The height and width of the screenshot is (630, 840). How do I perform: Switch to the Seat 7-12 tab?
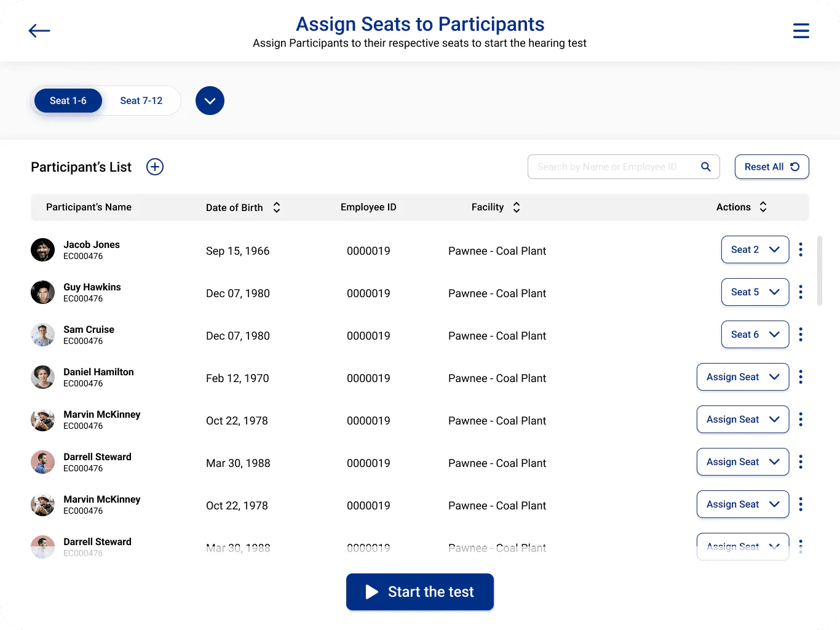(x=141, y=101)
